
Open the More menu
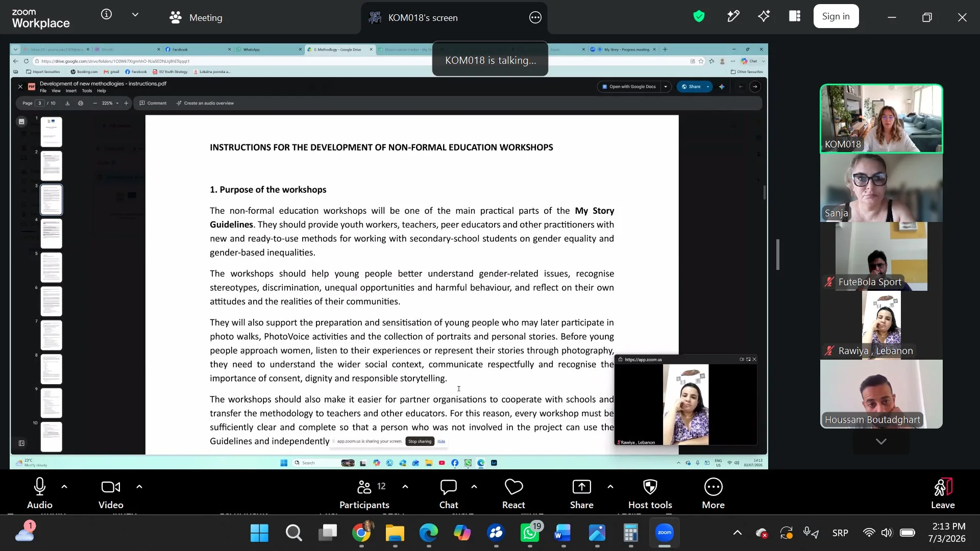(713, 493)
